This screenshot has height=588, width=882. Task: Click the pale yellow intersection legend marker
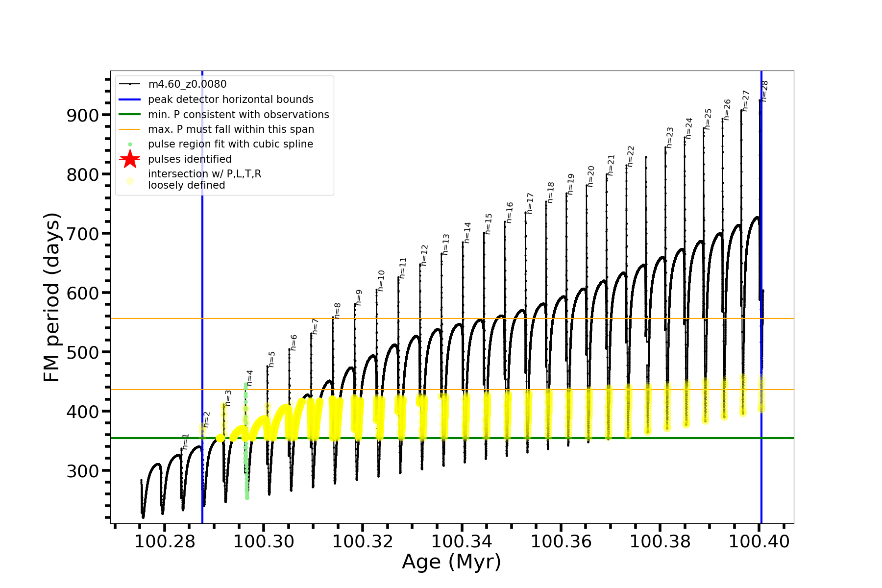tap(130, 181)
